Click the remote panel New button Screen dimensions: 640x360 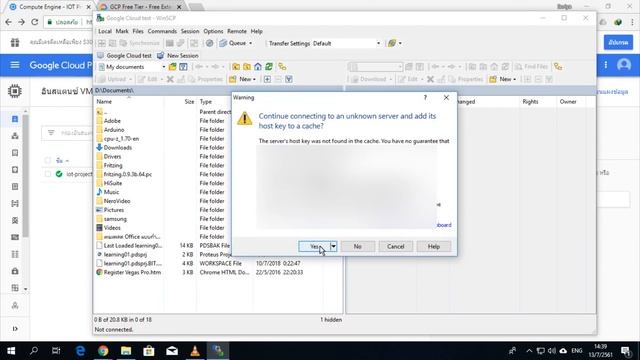coord(503,79)
